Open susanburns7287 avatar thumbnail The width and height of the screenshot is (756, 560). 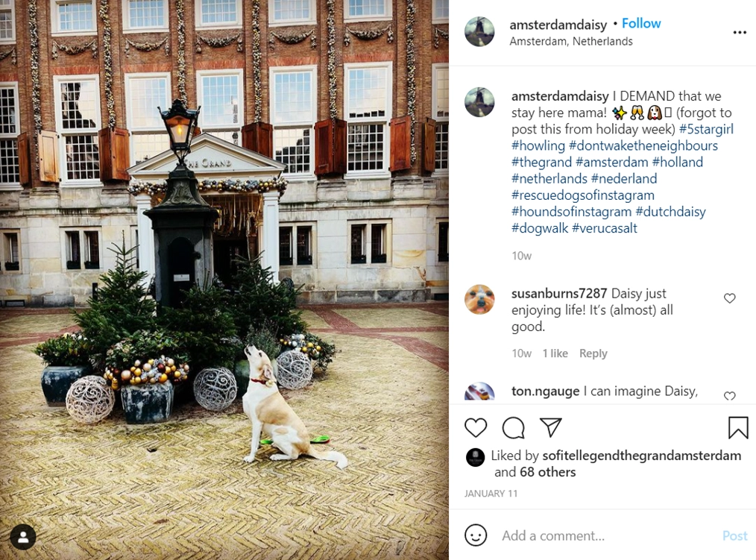point(479,300)
